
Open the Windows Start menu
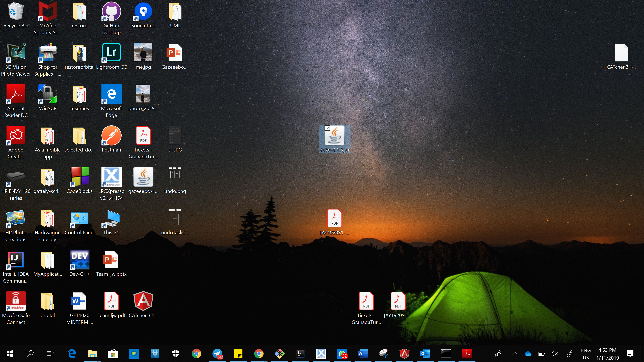click(10, 353)
